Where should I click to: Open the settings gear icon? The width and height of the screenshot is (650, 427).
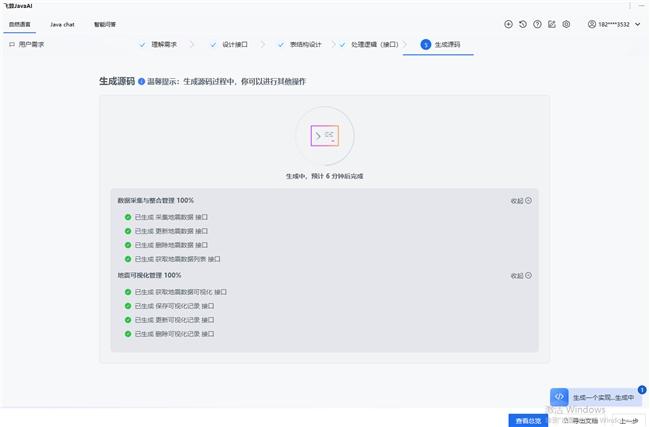pos(566,24)
